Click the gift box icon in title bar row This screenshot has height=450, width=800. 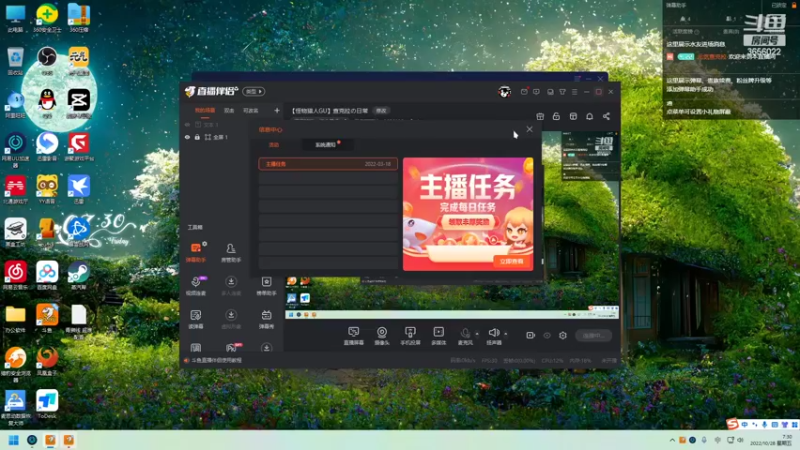tap(540, 116)
